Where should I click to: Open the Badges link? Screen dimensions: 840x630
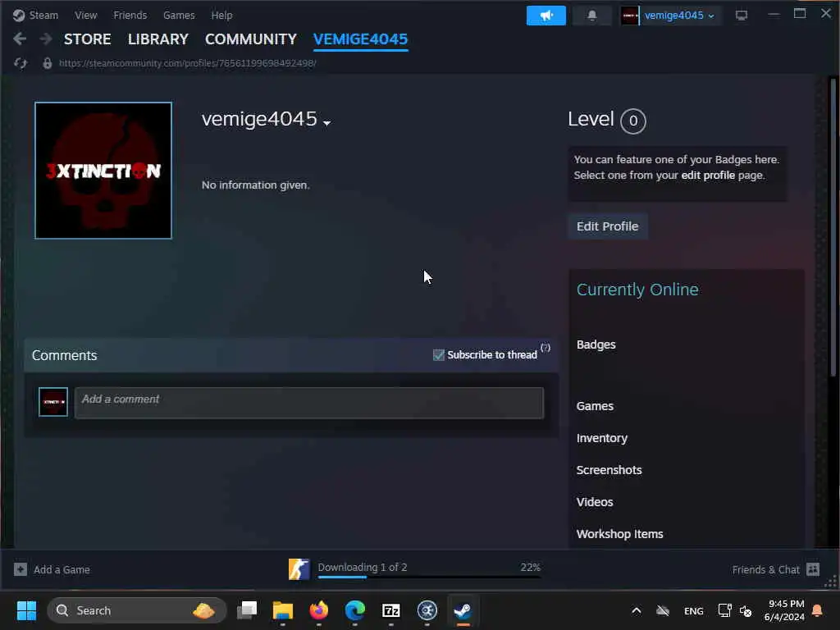point(596,345)
